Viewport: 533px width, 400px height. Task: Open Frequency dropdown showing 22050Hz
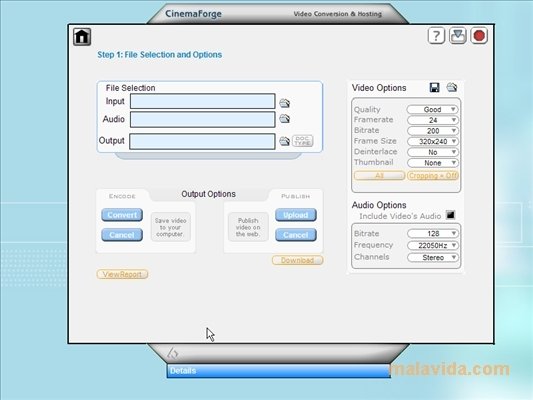(432, 245)
